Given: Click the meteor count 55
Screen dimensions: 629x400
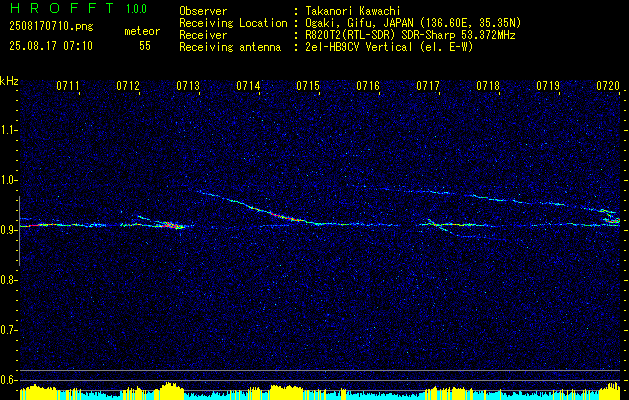Looking at the screenshot, I should pos(145,46).
